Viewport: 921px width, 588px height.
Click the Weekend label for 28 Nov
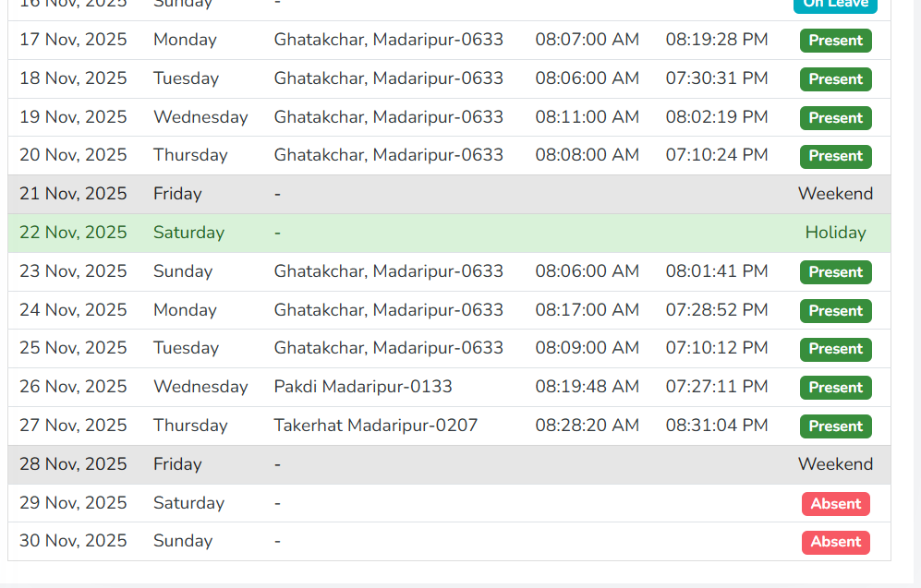click(x=835, y=464)
